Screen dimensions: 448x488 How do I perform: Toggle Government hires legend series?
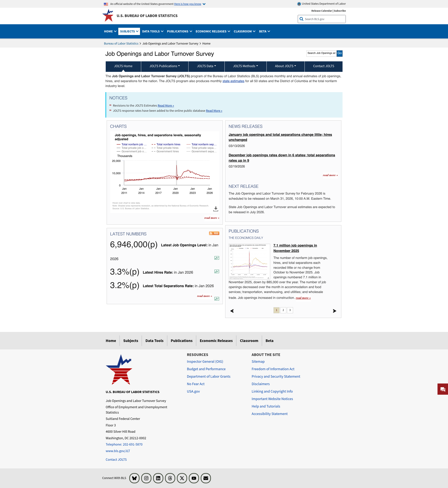click(165, 151)
